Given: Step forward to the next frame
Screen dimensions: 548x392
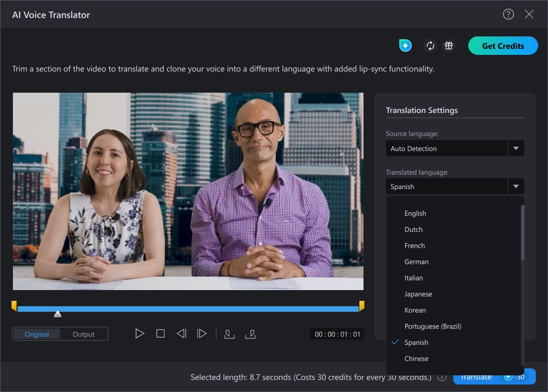Looking at the screenshot, I should (202, 333).
